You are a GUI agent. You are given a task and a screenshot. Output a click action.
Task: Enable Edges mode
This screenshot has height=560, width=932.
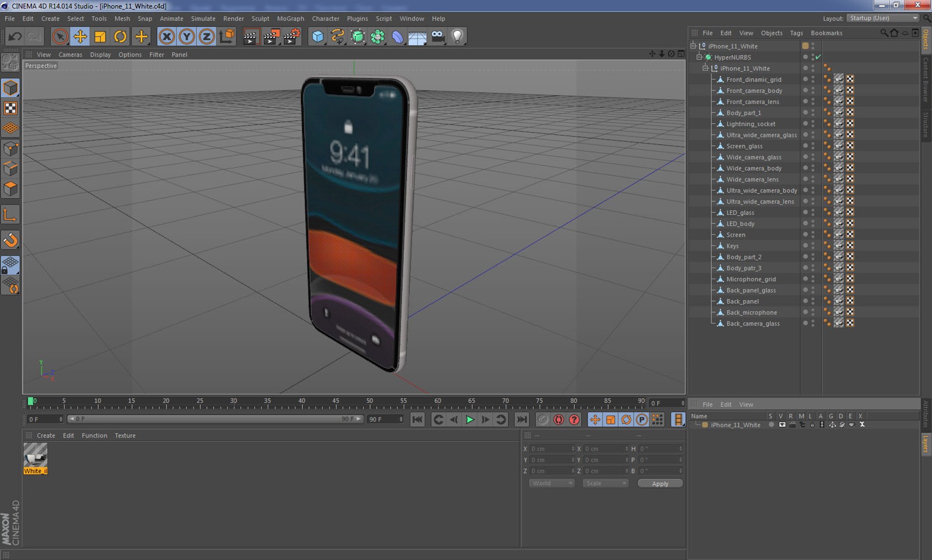click(x=10, y=169)
